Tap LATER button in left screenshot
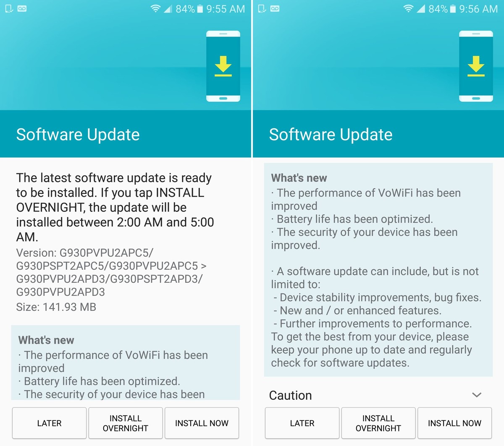 click(x=49, y=423)
